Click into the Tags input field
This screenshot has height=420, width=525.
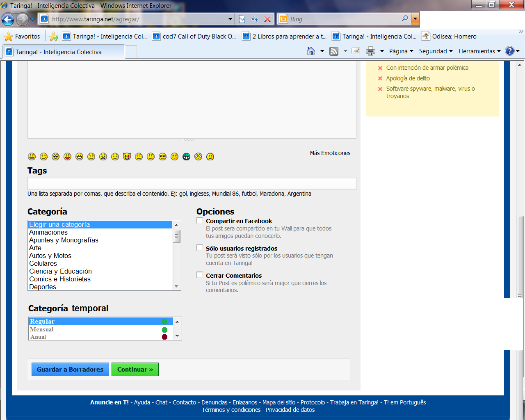(192, 183)
